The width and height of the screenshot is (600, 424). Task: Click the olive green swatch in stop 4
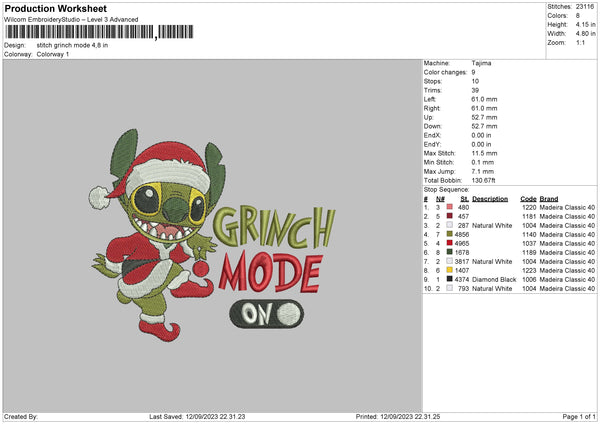pos(450,234)
